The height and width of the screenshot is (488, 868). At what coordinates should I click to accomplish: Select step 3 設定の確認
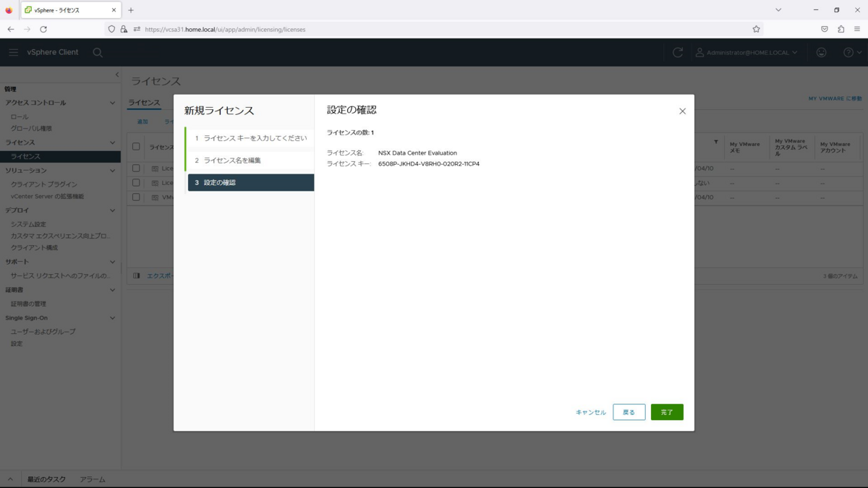coord(250,183)
